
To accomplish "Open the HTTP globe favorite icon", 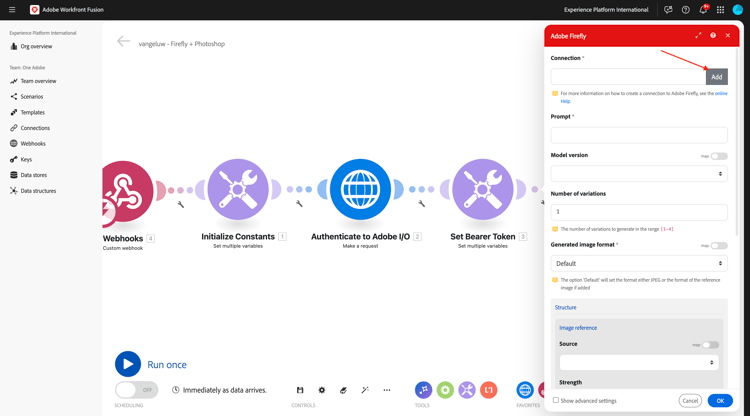I will (525, 390).
